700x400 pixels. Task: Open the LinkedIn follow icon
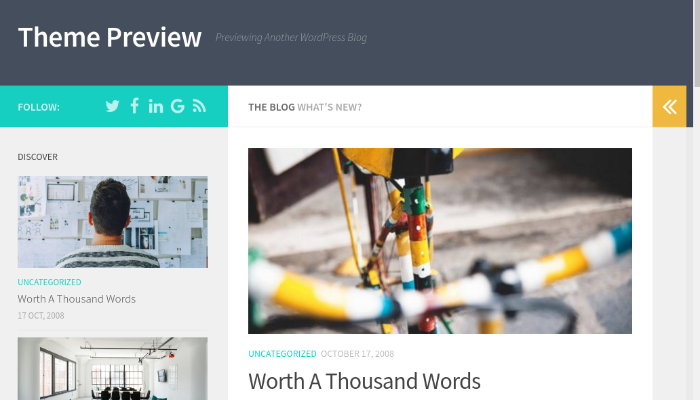click(156, 106)
